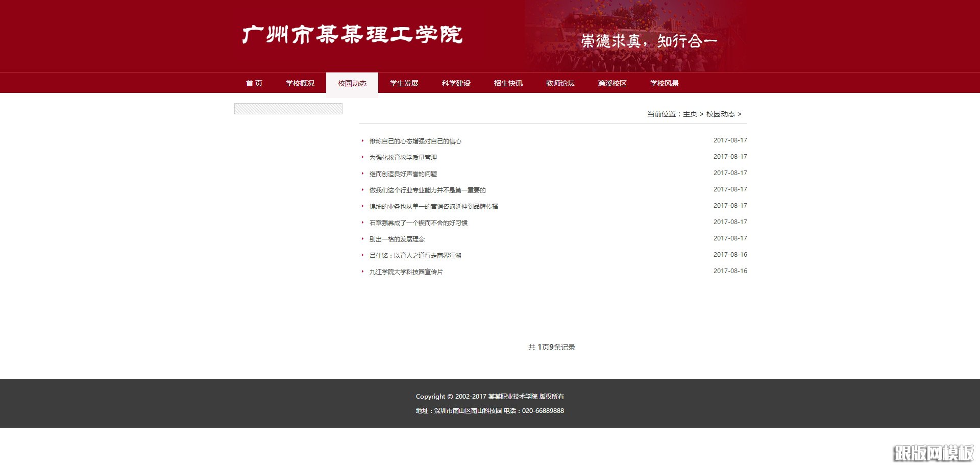The width and height of the screenshot is (980, 465).
Task: Click the arrow icon beside 锦坤的业务也从单一的营销咨询延伸到品牌传播
Action: coord(361,206)
